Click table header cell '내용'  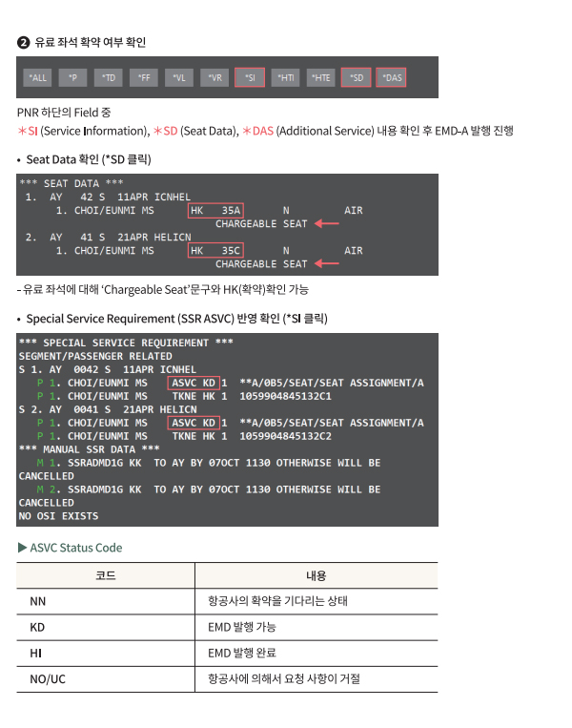[x=317, y=575]
